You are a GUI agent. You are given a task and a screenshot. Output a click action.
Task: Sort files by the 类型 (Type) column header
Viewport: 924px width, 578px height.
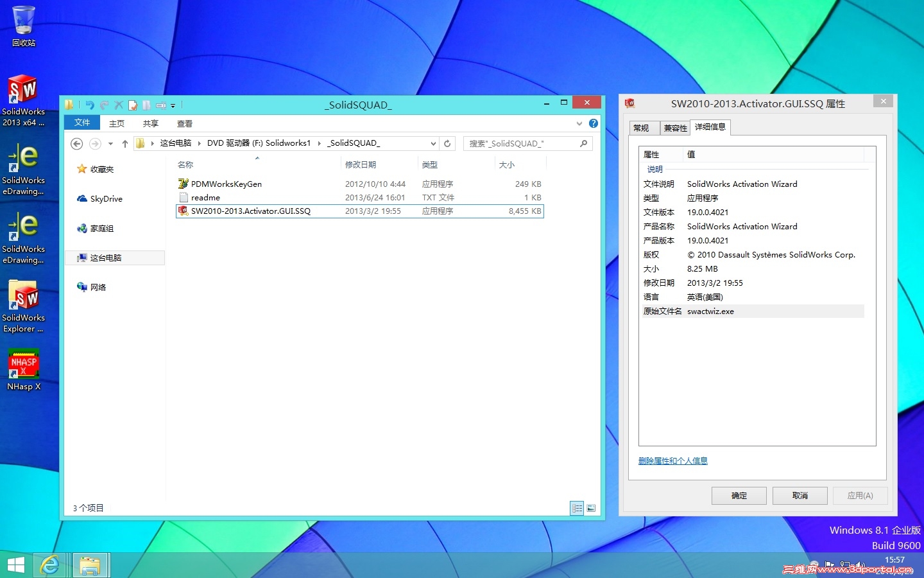457,164
